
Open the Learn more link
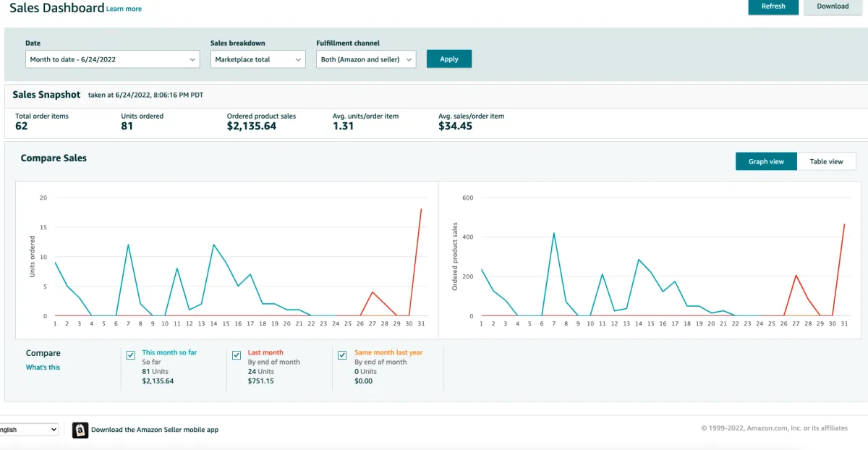click(x=124, y=9)
